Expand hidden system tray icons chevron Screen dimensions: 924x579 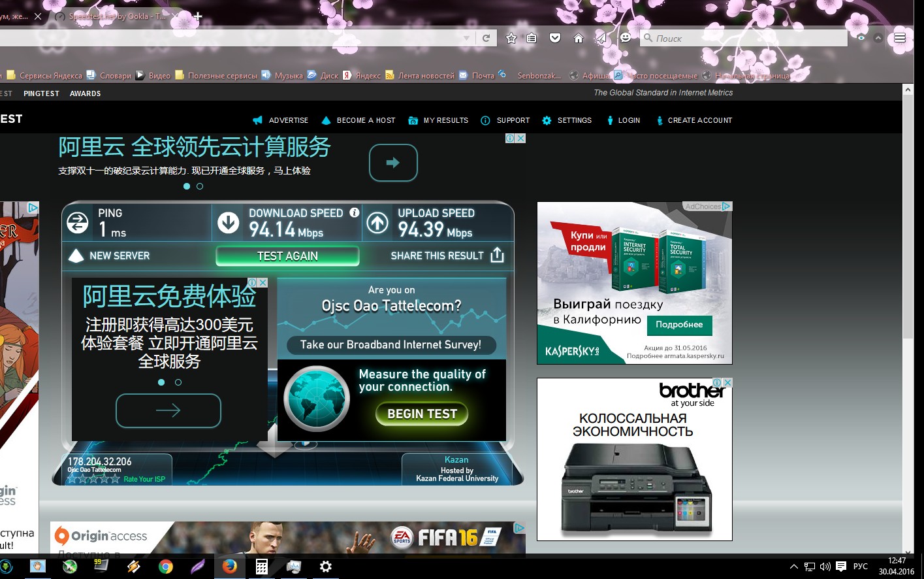pyautogui.click(x=793, y=567)
